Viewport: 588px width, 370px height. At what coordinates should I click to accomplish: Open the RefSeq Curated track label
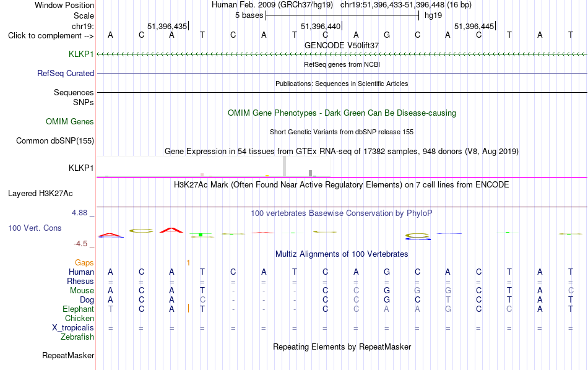pyautogui.click(x=65, y=73)
